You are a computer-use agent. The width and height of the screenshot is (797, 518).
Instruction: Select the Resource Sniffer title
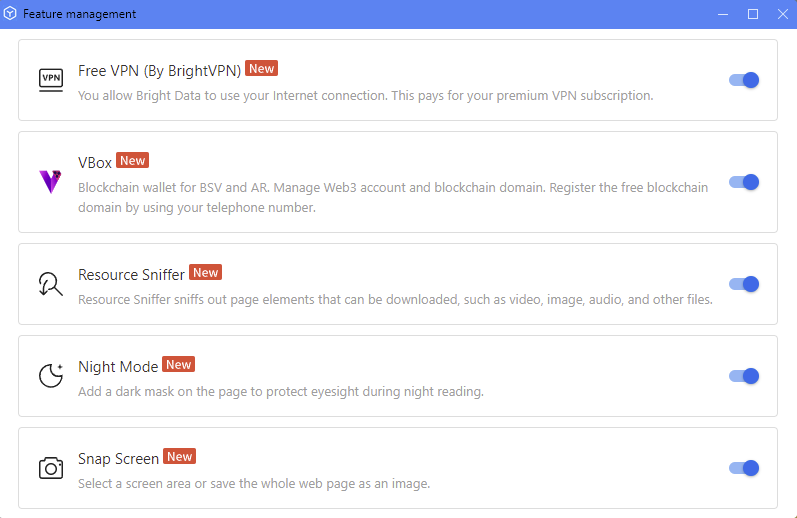[x=131, y=275]
